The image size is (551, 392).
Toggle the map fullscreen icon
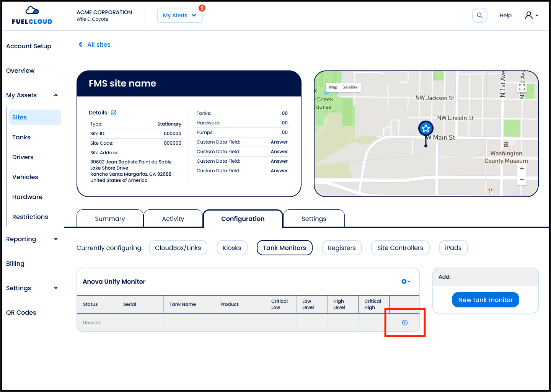(x=522, y=88)
